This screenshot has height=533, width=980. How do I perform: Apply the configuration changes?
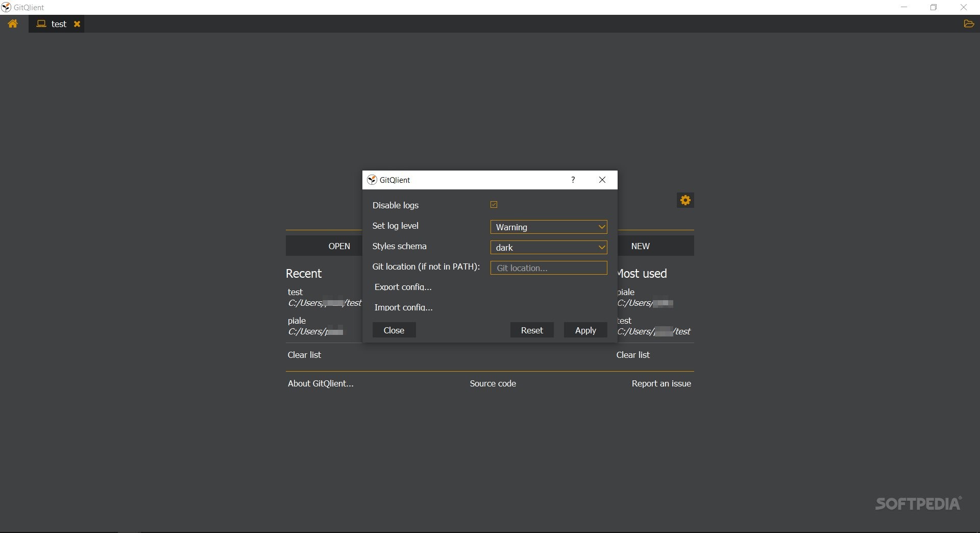click(x=585, y=330)
